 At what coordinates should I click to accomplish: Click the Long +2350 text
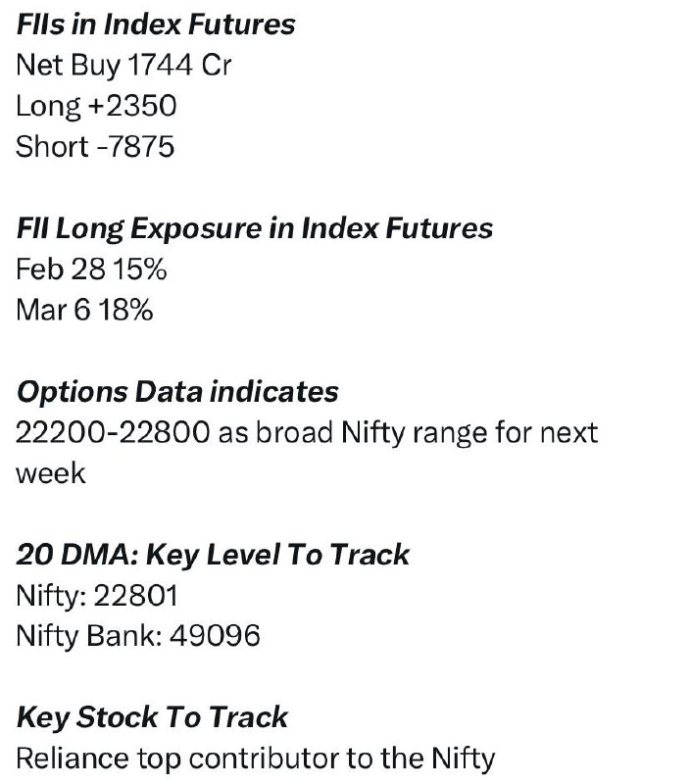pyautogui.click(x=96, y=106)
